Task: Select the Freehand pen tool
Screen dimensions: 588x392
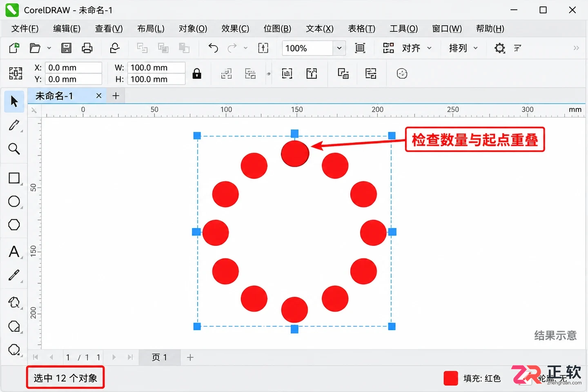Action: (14, 125)
